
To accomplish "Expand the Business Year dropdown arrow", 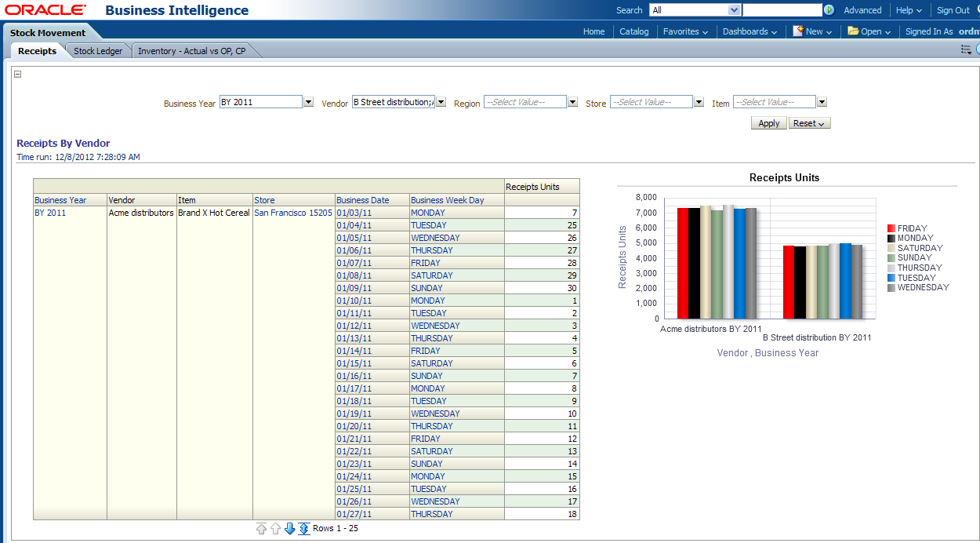I will click(x=308, y=102).
